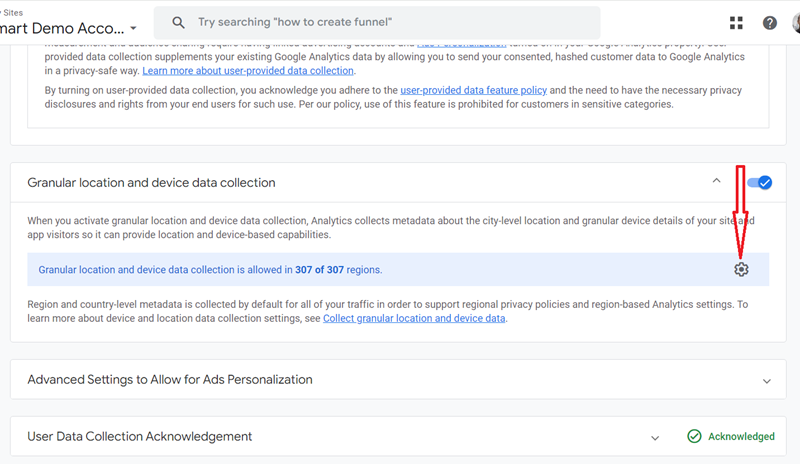This screenshot has height=464, width=800.
Task: Toggle granular location data collection switch
Action: [x=759, y=182]
